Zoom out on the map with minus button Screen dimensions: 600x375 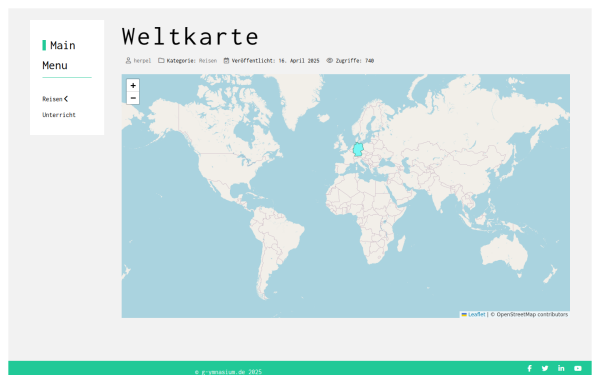pos(133,98)
